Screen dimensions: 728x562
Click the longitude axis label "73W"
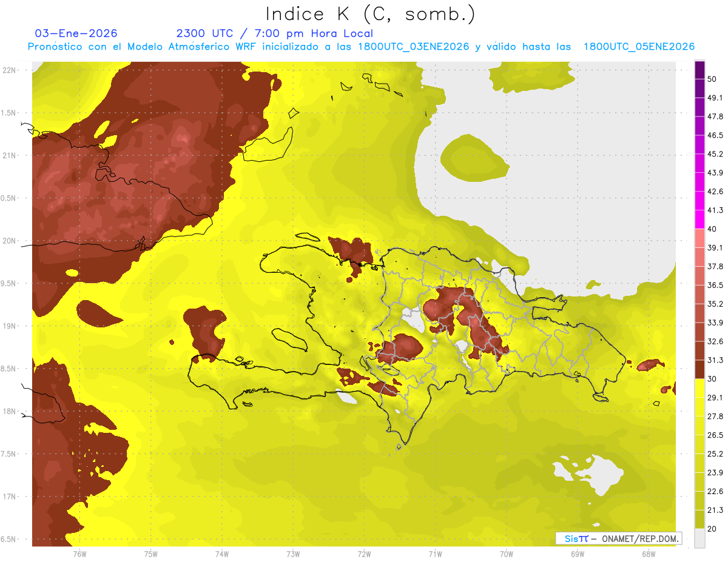(x=293, y=554)
